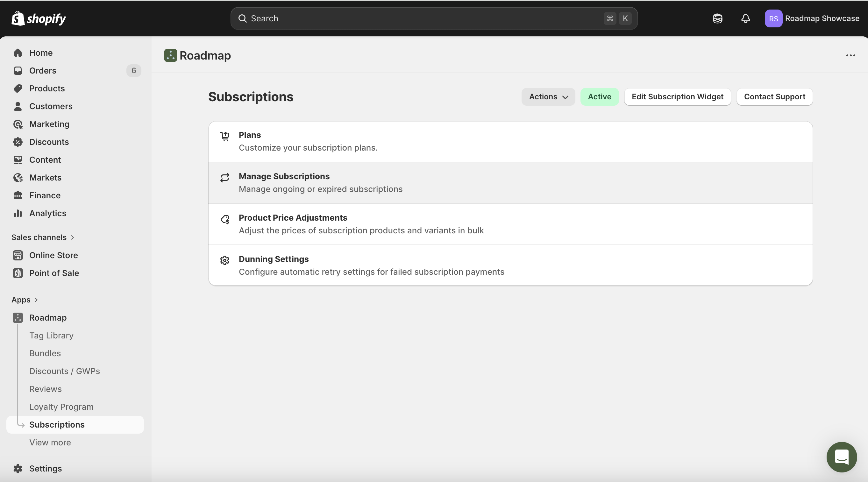Image resolution: width=868 pixels, height=482 pixels.
Task: Select Subscriptions under Roadmap
Action: 57,424
